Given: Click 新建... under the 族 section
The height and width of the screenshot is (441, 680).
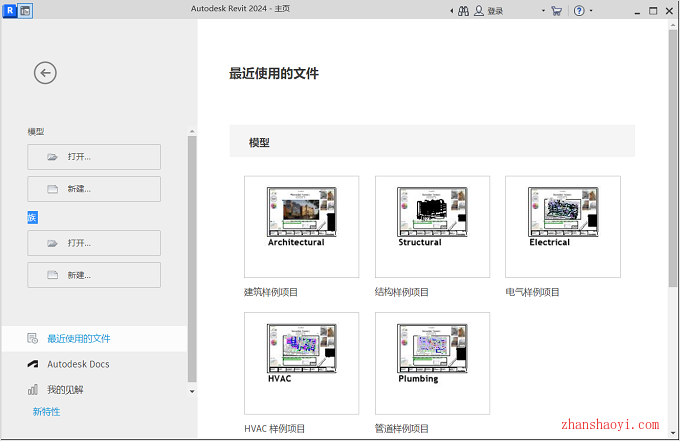Looking at the screenshot, I should tap(94, 275).
